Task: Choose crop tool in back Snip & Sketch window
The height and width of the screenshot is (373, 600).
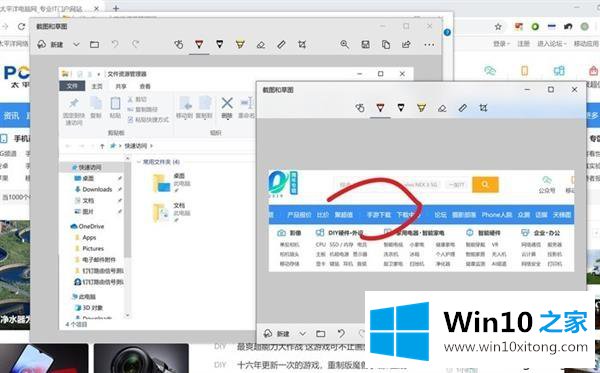Action: point(302,45)
